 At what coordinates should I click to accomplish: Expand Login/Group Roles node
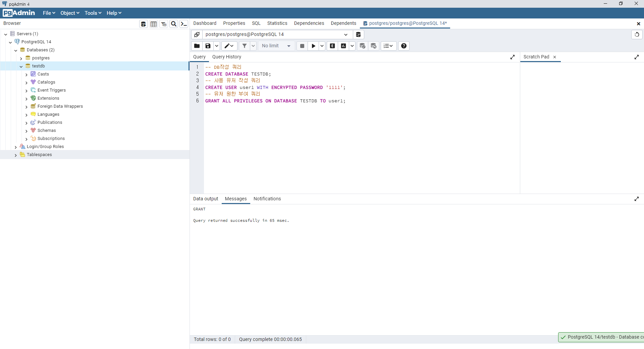(x=16, y=147)
